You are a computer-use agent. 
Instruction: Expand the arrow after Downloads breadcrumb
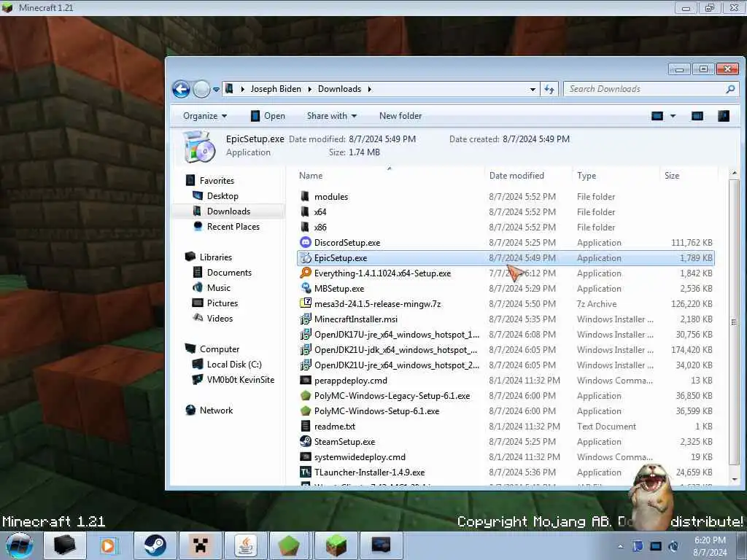click(369, 89)
